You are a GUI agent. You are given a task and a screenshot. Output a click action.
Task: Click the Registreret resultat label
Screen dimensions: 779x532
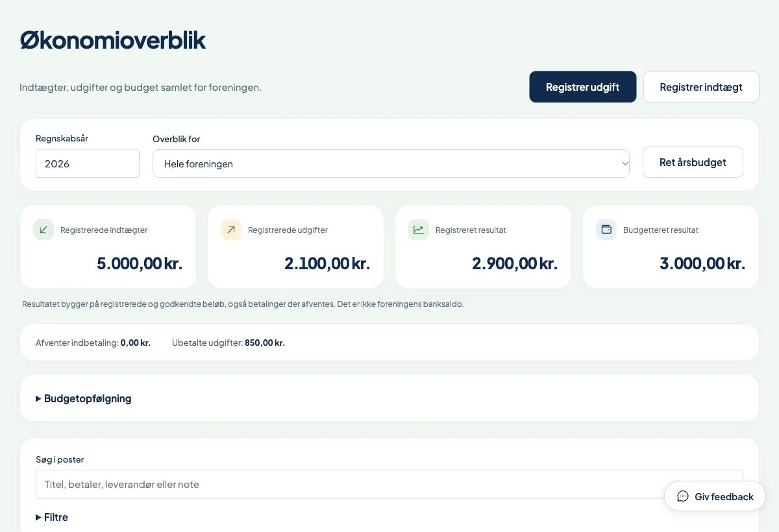coord(471,230)
